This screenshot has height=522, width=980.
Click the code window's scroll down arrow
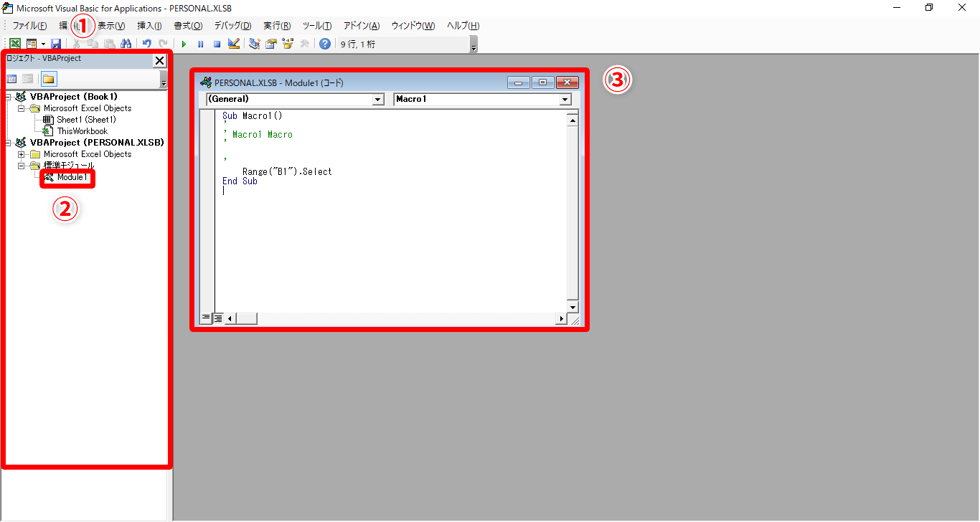tap(573, 307)
